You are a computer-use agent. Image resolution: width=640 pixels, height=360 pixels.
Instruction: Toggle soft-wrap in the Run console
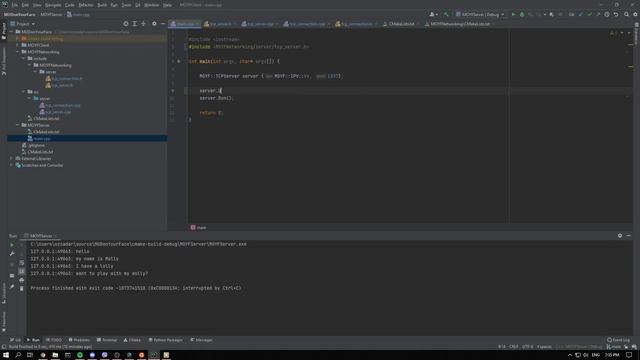(22, 263)
